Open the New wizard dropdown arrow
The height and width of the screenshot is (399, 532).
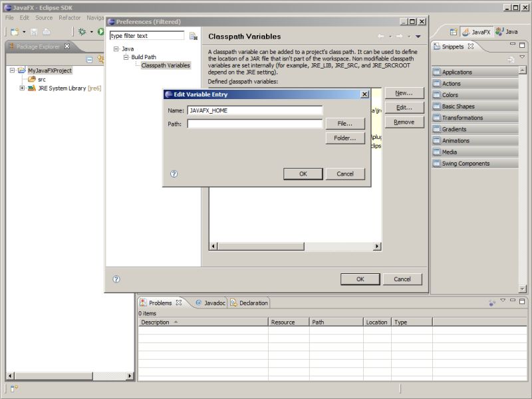coord(24,32)
